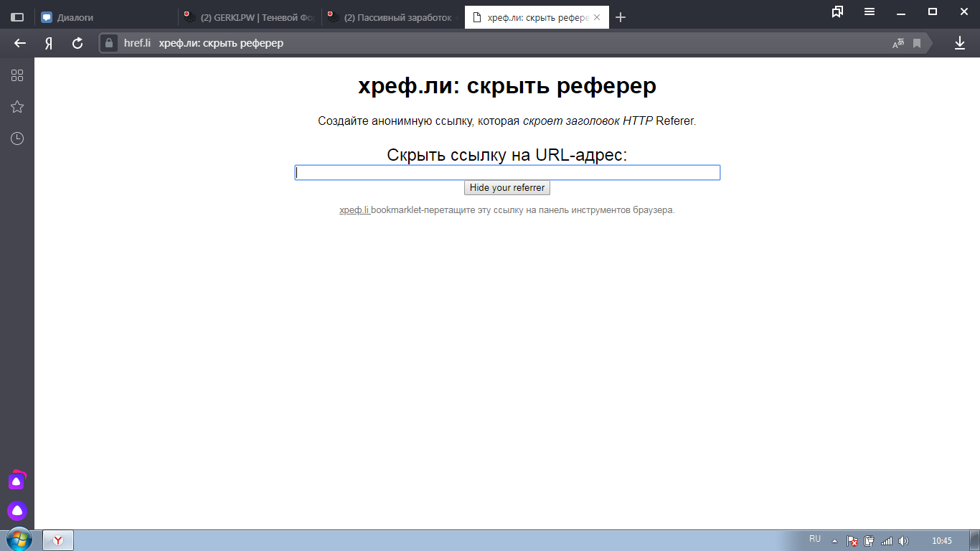Viewport: 980px width, 551px height.
Task: Open browsing history clock in sidebar
Action: tap(17, 138)
